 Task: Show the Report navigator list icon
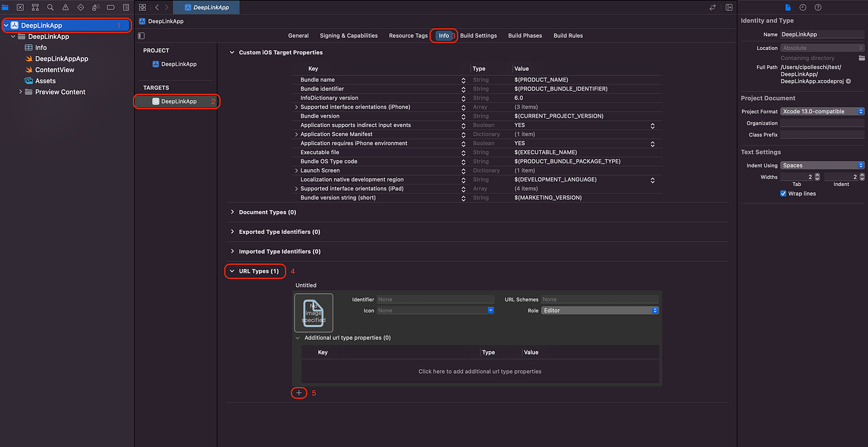[x=124, y=7]
